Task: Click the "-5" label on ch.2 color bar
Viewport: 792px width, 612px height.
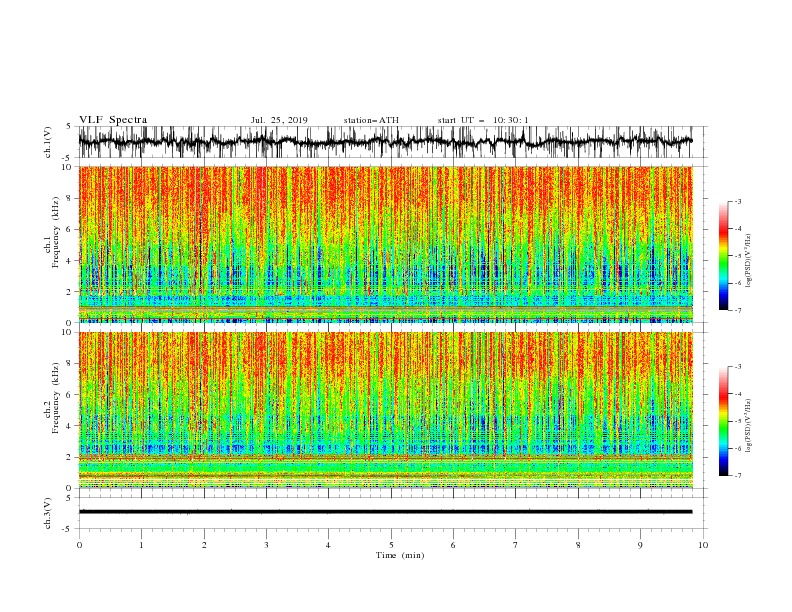Action: coord(738,421)
